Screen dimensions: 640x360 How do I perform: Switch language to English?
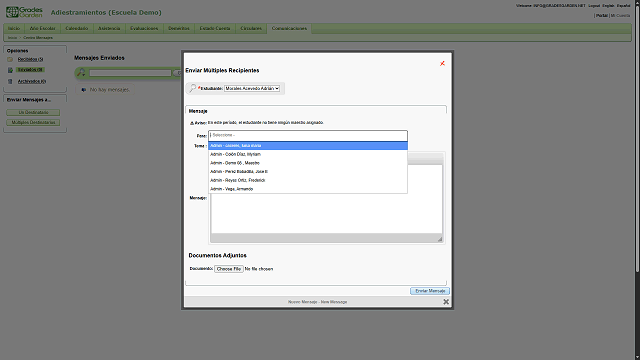[608, 6]
